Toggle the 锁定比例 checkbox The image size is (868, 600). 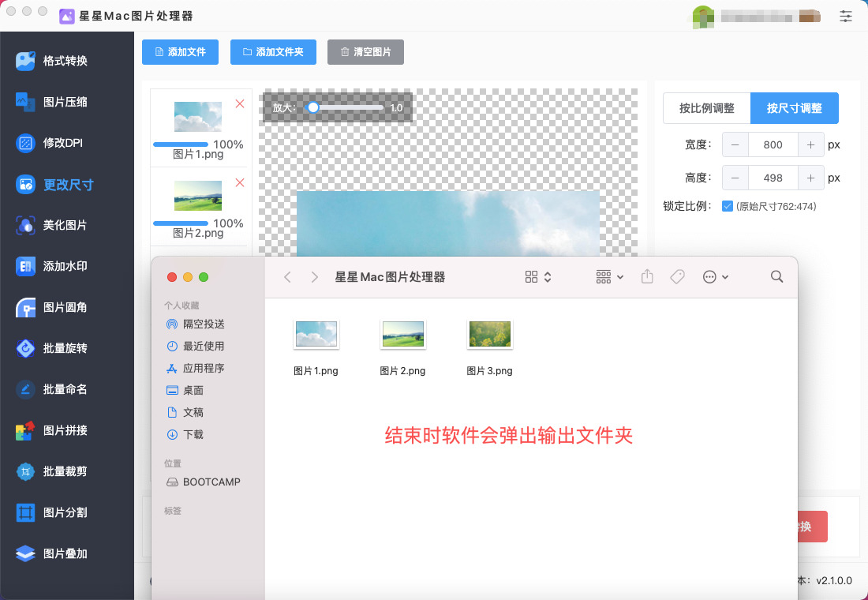[x=728, y=206]
